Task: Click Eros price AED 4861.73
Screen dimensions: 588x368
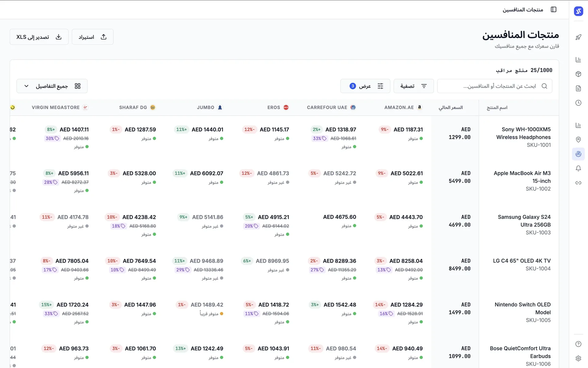Action: coord(273,174)
